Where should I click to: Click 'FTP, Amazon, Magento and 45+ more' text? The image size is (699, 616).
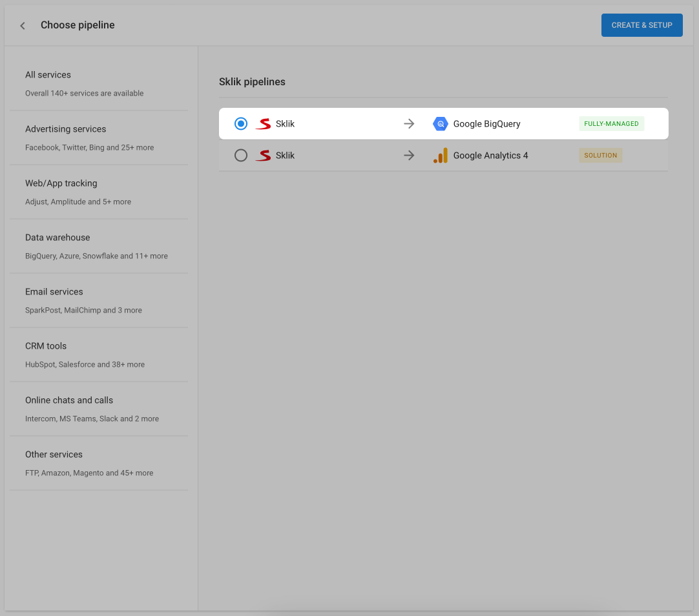coord(89,473)
